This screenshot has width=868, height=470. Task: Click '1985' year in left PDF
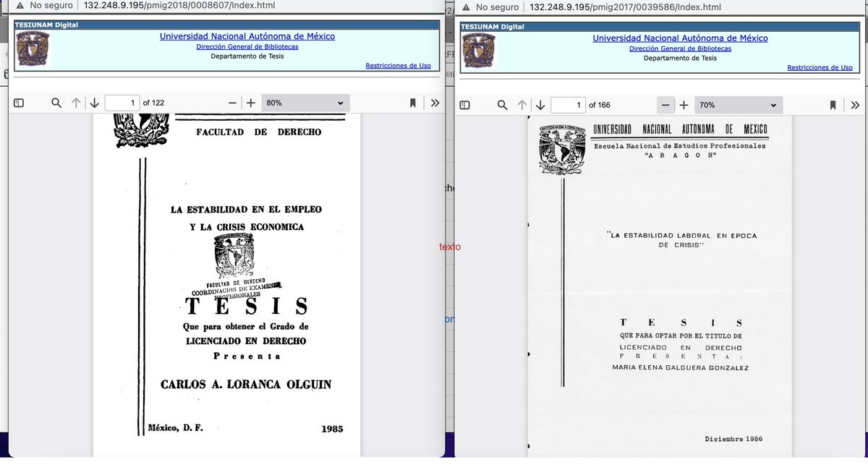pyautogui.click(x=332, y=429)
